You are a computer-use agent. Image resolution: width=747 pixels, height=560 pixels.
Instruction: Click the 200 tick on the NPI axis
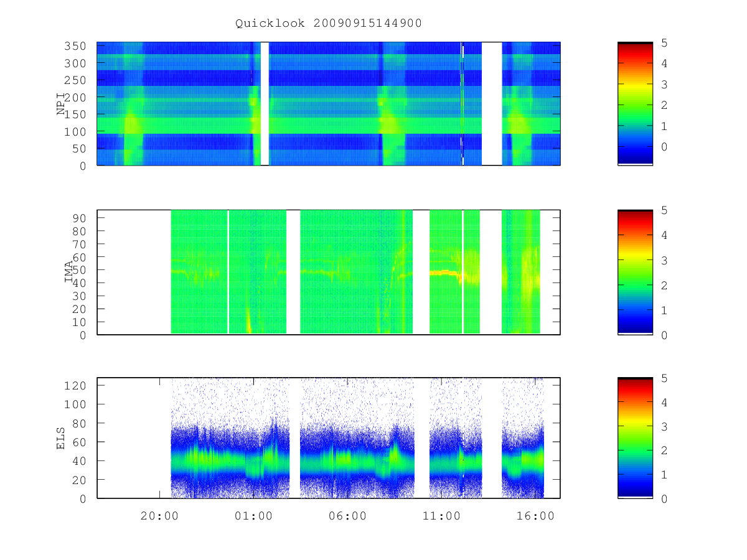(75, 98)
